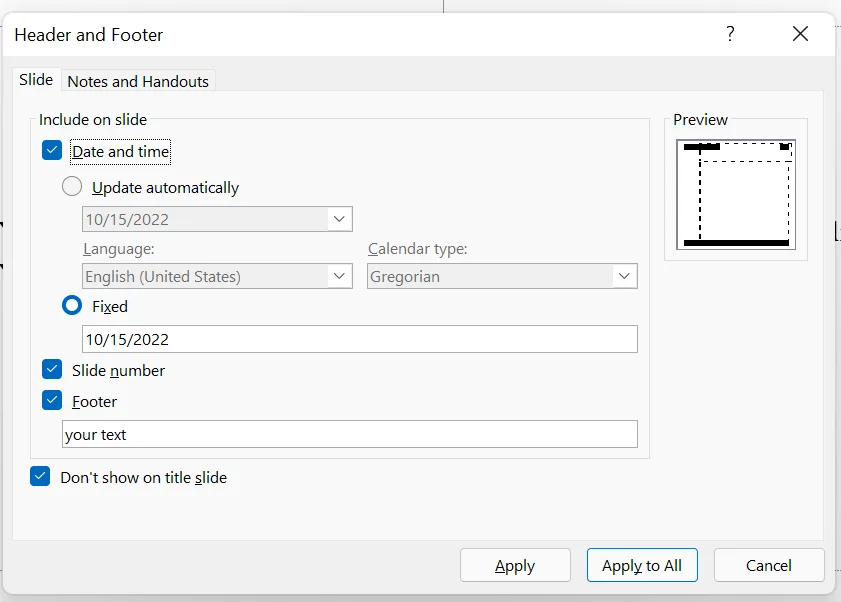Viewport: 841px width, 602px height.
Task: Toggle Don't show on title slide
Action: [40, 476]
